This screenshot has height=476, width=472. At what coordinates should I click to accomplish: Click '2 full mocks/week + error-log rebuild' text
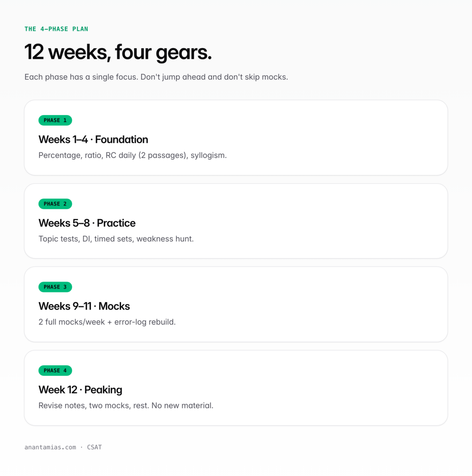(x=107, y=322)
